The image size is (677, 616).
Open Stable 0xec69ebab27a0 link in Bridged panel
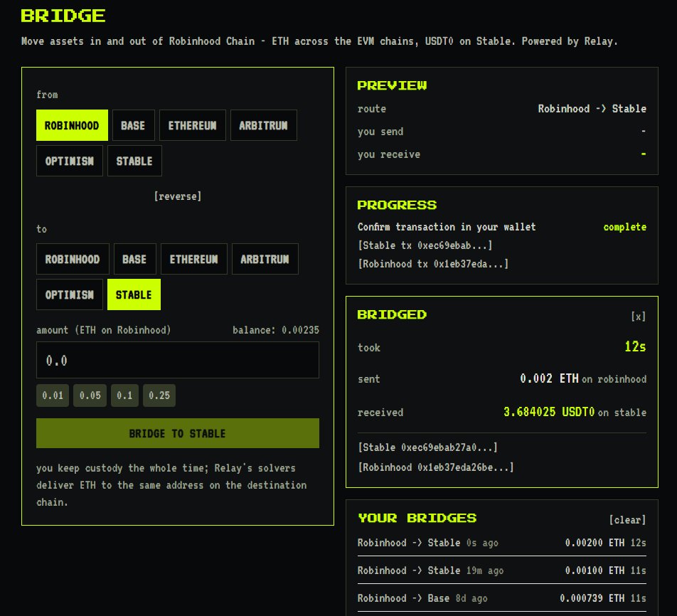click(x=427, y=447)
